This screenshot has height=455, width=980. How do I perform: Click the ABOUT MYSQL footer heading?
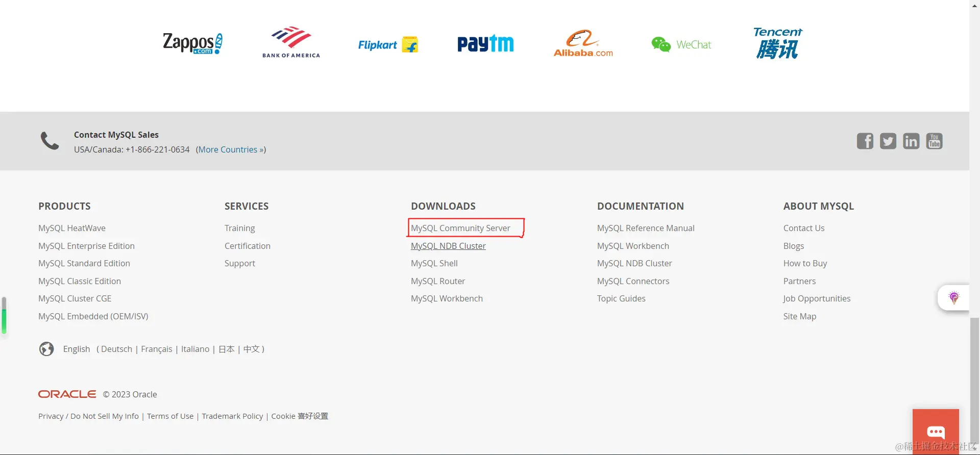pos(819,206)
